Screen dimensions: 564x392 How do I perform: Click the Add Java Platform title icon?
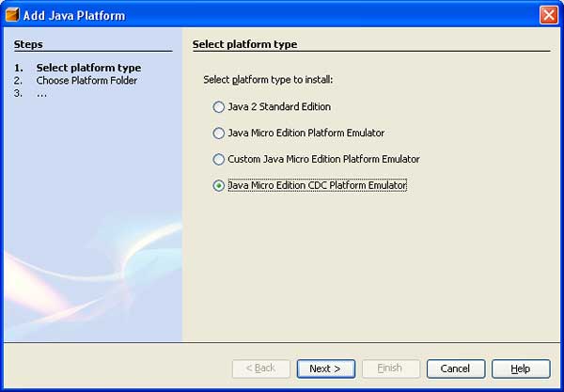click(x=12, y=15)
